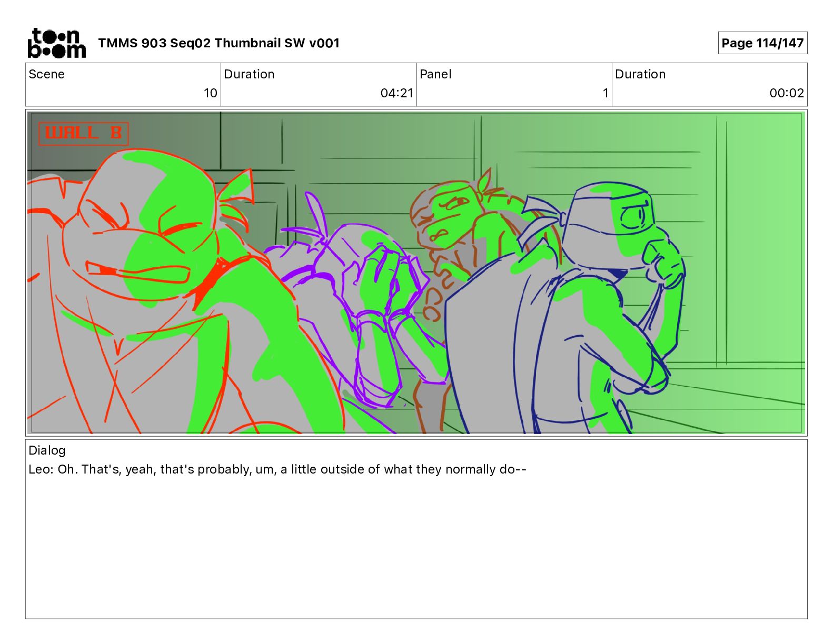Select panel number value '1'
This screenshot has width=834, height=644.
605,93
